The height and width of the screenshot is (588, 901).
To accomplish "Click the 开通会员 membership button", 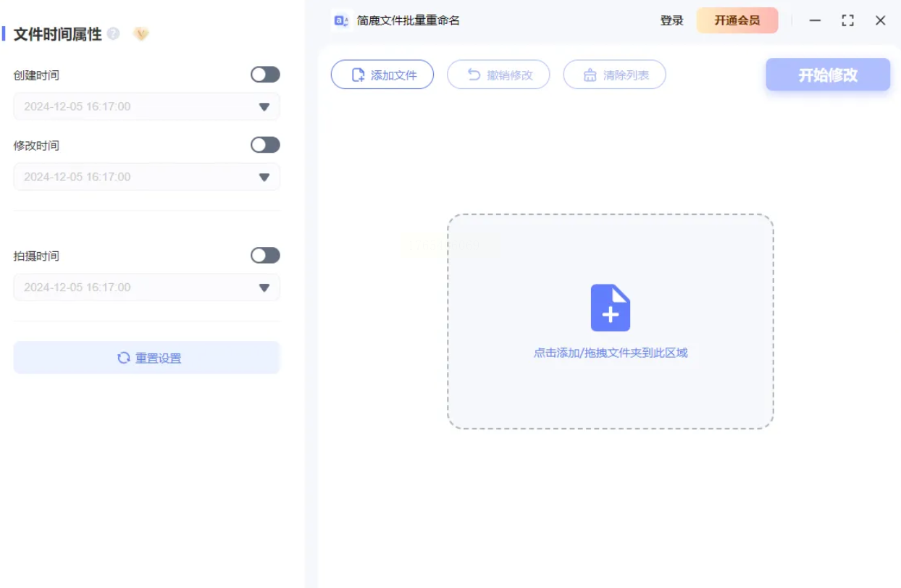I will click(737, 20).
